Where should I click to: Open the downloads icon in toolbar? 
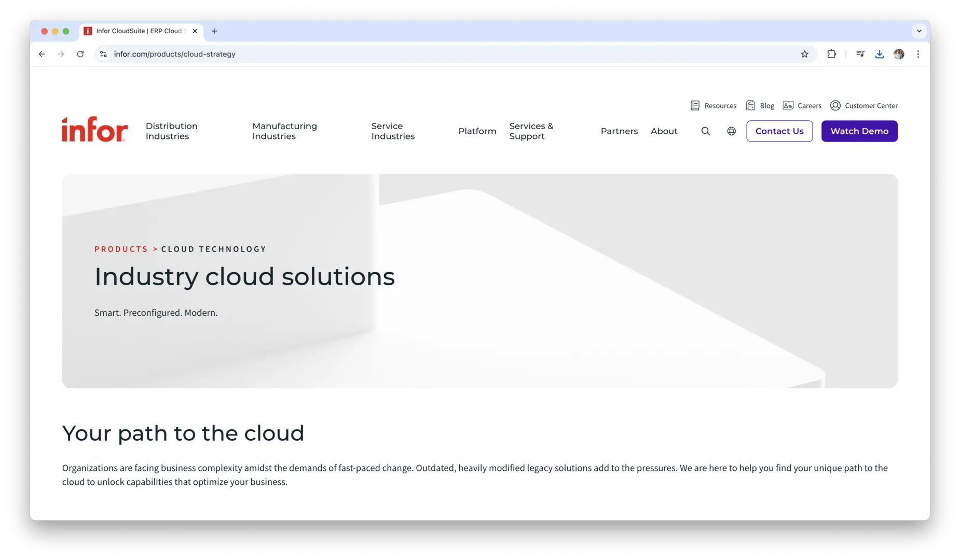[879, 54]
